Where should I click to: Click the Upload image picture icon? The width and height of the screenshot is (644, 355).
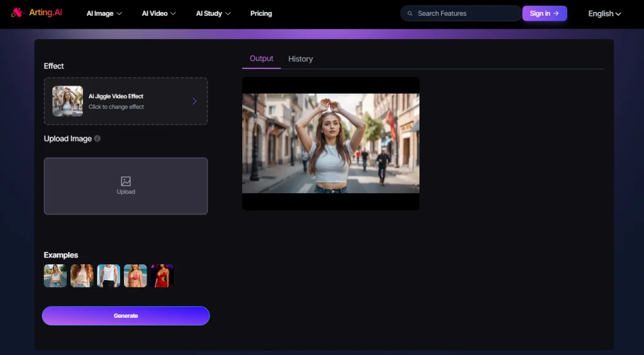tap(126, 181)
